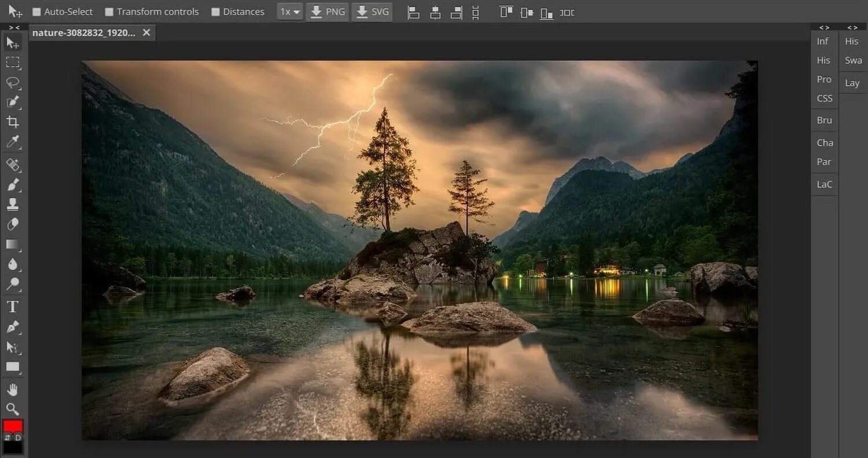
Task: Select the Hand tool
Action: pyautogui.click(x=13, y=389)
